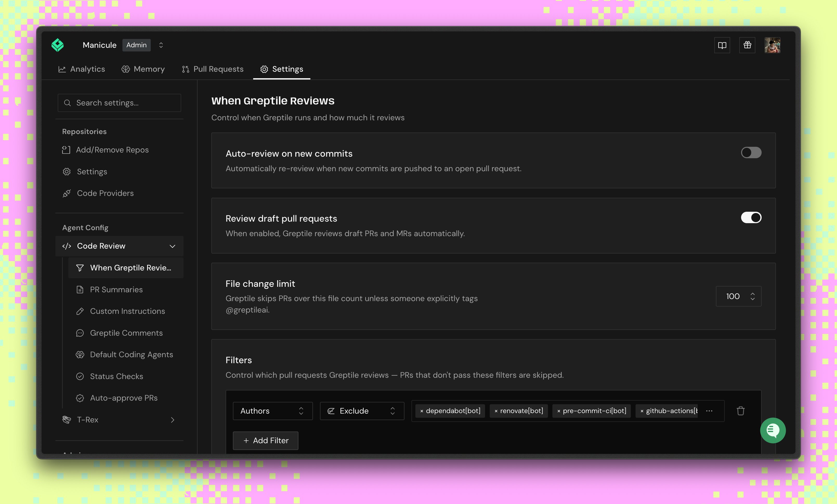Click the Search settings input field

[119, 103]
